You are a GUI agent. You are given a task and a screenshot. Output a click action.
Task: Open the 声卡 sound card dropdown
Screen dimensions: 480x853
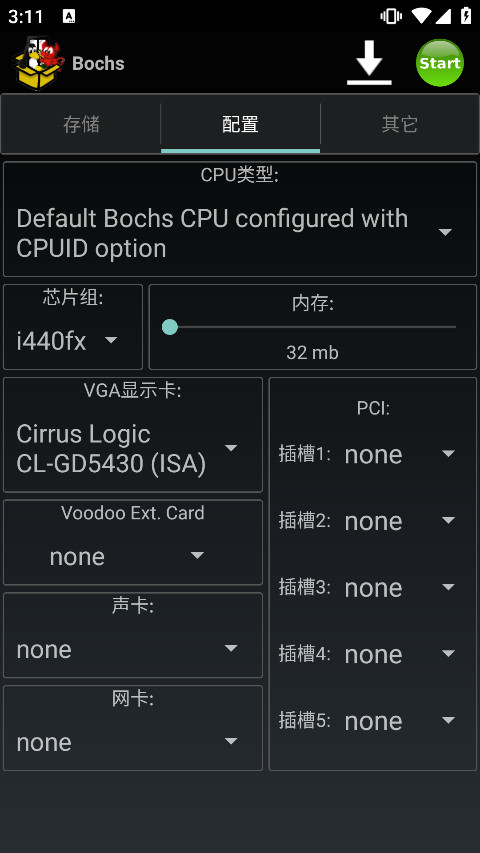(x=133, y=649)
